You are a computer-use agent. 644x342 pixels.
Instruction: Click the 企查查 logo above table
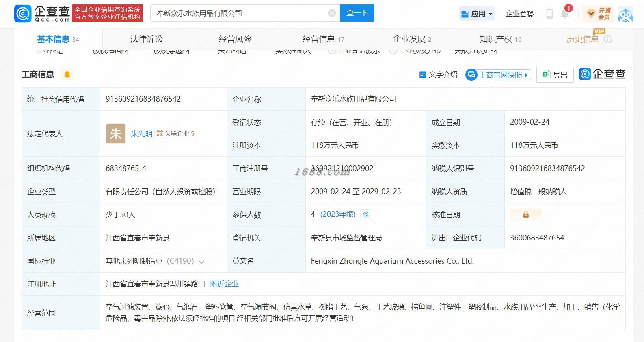click(x=602, y=74)
